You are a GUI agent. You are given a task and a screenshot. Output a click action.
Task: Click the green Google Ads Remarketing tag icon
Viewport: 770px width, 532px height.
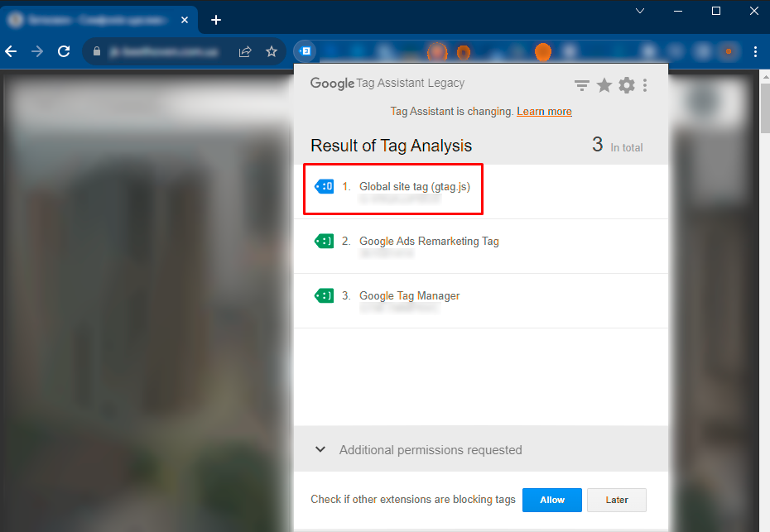[x=324, y=241]
